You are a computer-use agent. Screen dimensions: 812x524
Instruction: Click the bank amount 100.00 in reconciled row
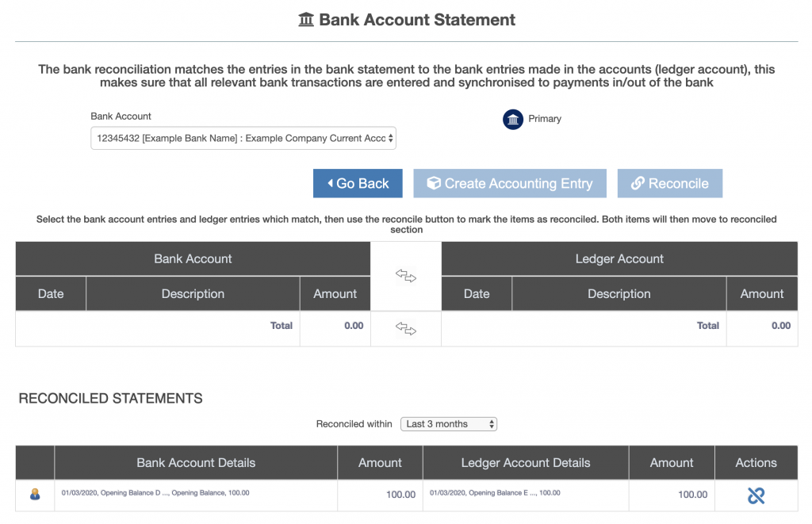click(400, 495)
